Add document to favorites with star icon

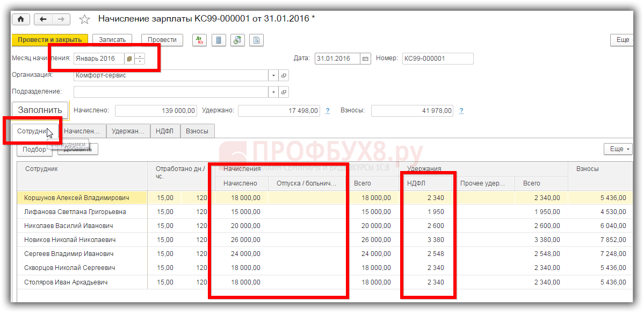pos(84,19)
